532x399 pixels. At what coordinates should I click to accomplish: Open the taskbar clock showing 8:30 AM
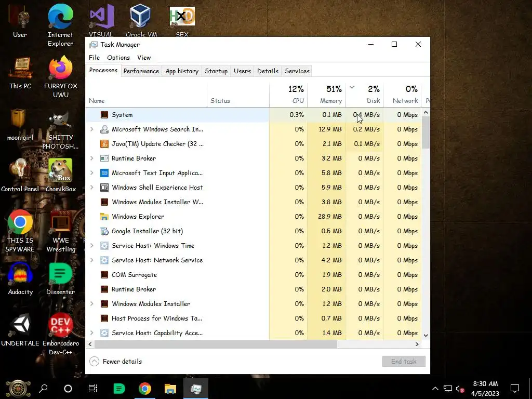(485, 389)
